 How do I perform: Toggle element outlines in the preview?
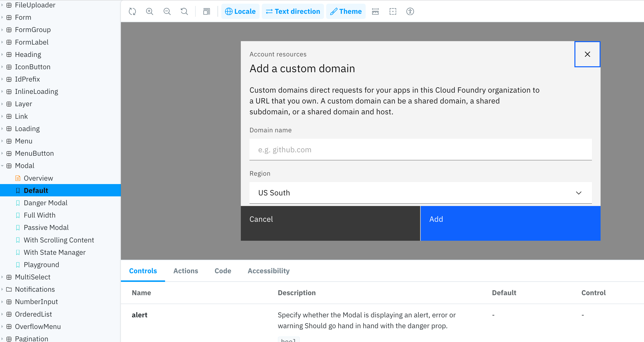pyautogui.click(x=393, y=11)
